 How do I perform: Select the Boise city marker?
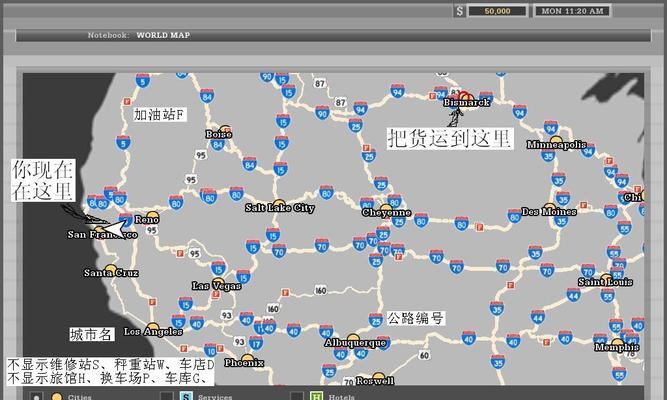point(225,131)
